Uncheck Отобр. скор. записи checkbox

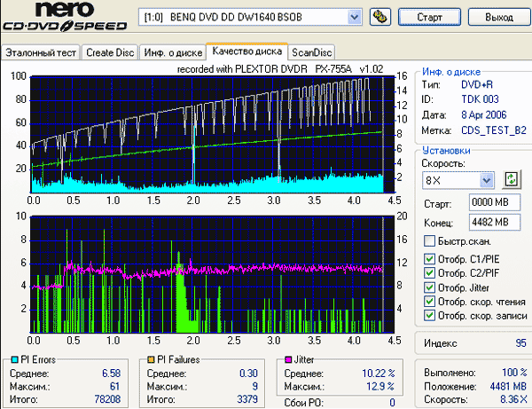(429, 315)
